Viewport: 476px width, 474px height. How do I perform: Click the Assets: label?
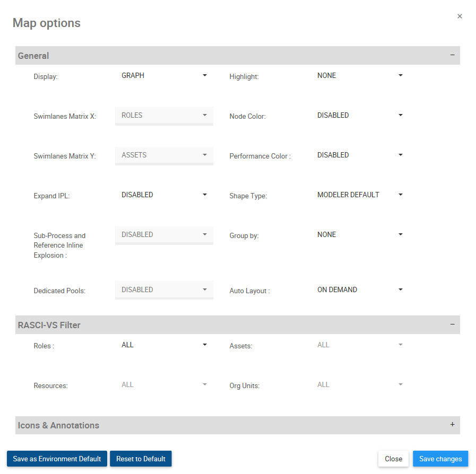(x=241, y=346)
